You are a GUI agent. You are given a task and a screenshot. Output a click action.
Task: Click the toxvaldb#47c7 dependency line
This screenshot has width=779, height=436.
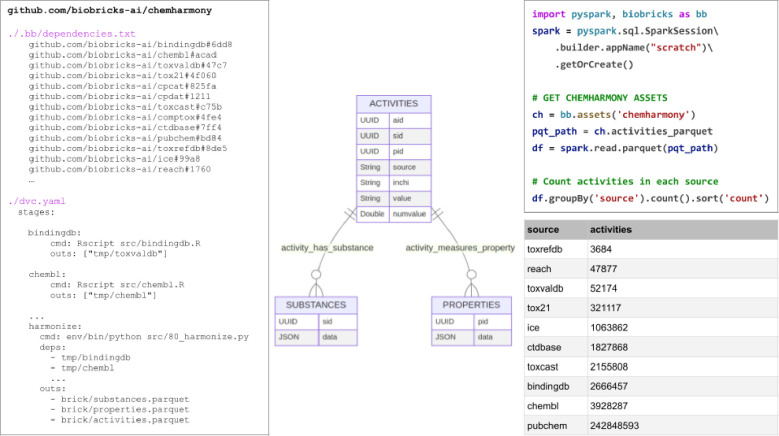tap(128, 65)
